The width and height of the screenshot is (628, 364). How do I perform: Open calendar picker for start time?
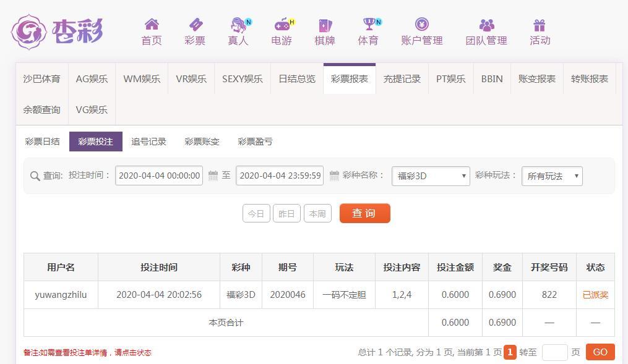coord(213,175)
